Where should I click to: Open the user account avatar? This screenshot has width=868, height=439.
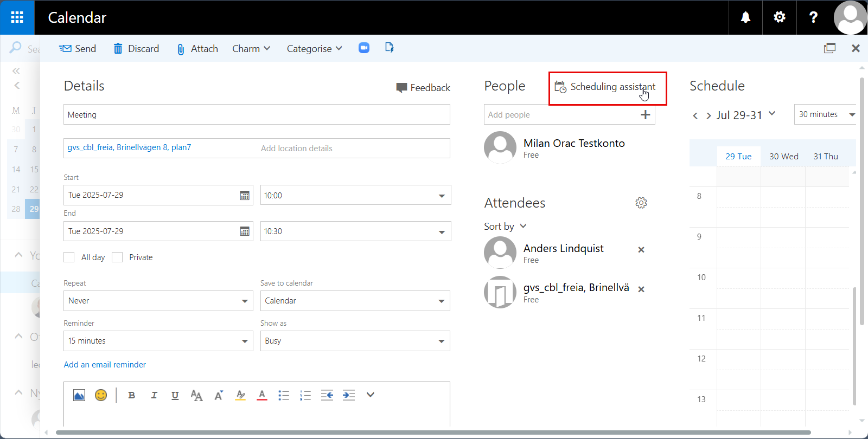tap(850, 17)
